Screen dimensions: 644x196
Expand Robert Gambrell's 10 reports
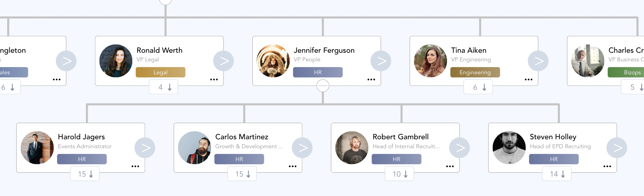pos(399,174)
